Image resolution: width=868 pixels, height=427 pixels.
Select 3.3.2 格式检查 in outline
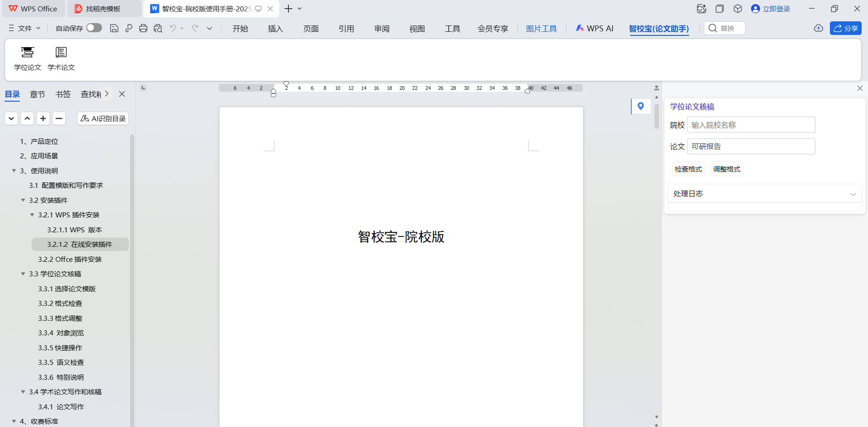click(x=60, y=304)
